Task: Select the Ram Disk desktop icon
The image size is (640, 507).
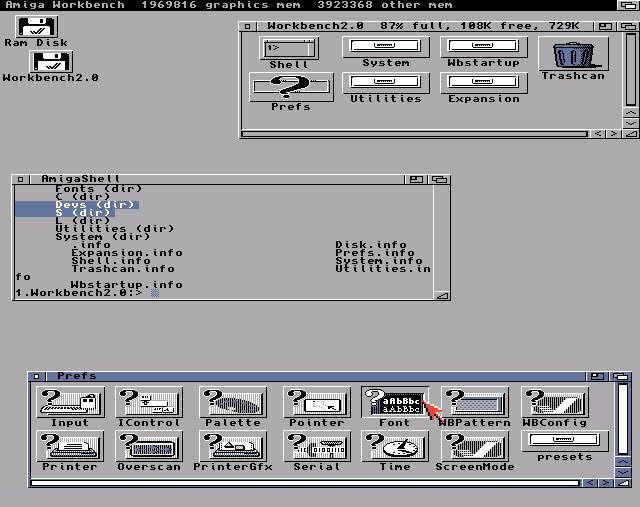Action: point(36,27)
